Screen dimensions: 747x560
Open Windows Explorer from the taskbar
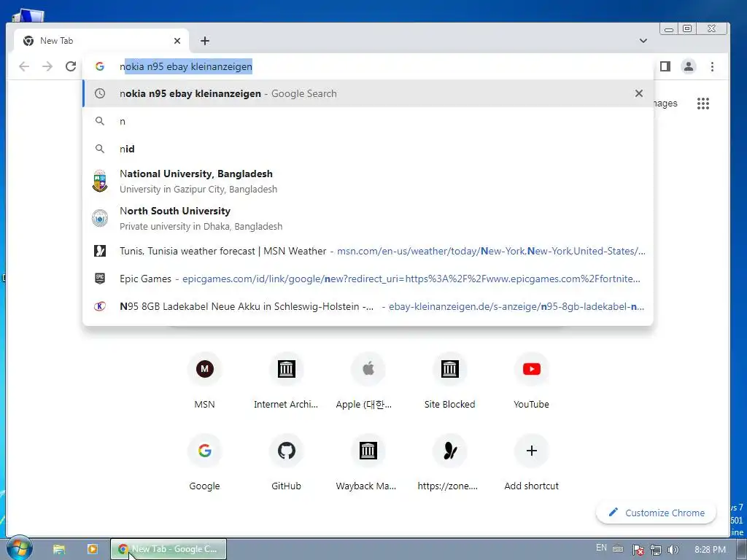(x=58, y=549)
